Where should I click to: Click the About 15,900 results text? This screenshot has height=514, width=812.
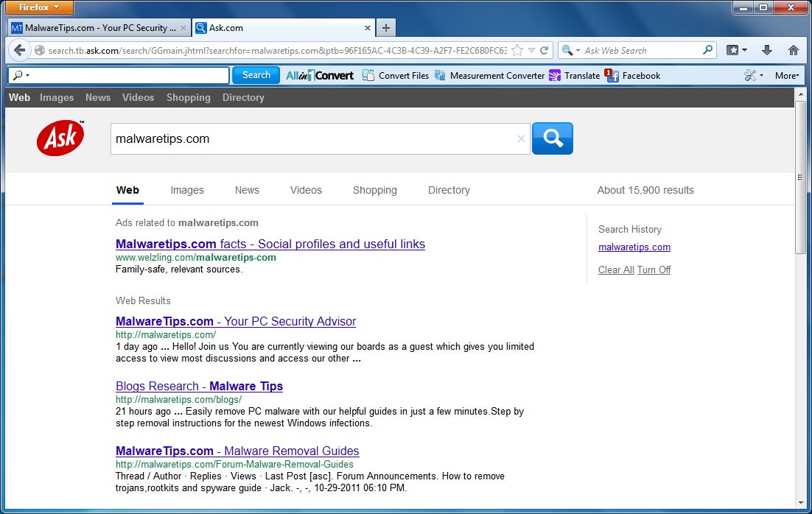click(645, 190)
